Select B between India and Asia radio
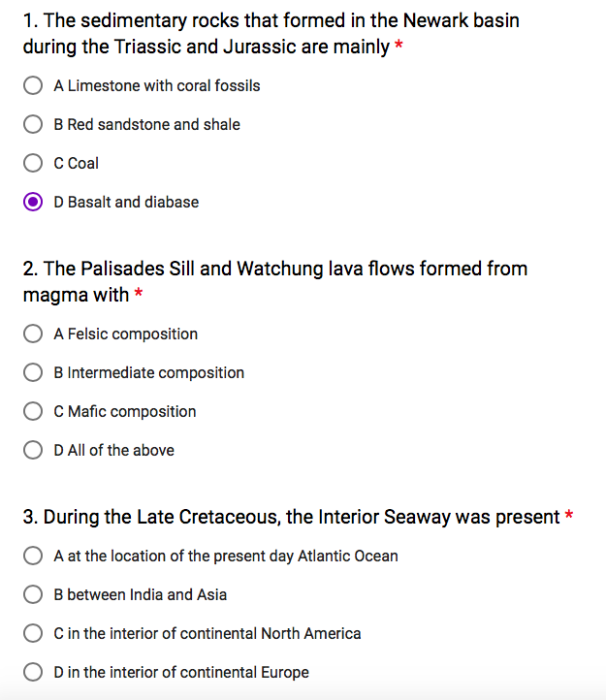 click(33, 595)
